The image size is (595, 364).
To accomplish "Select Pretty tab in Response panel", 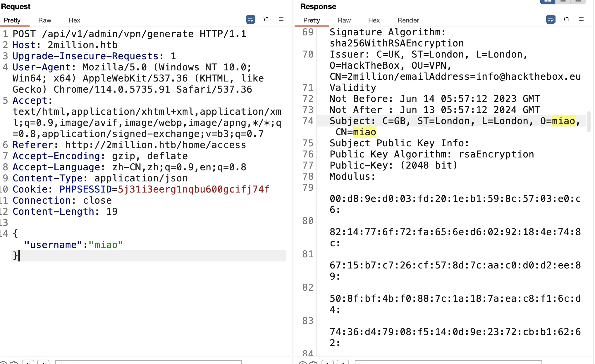I will 312,20.
